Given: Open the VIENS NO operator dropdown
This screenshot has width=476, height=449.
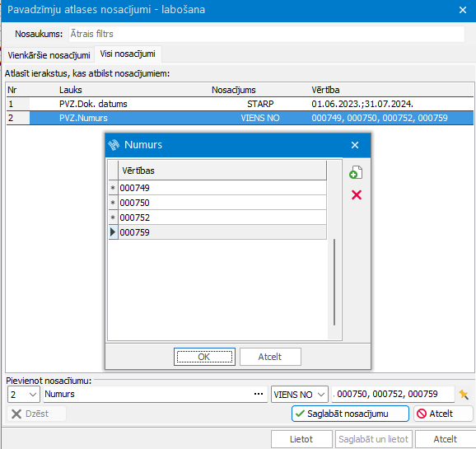Looking at the screenshot, I should (x=299, y=395).
